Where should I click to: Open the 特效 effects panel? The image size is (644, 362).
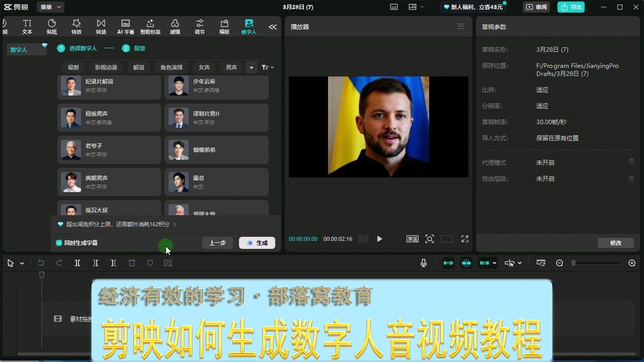click(x=76, y=27)
